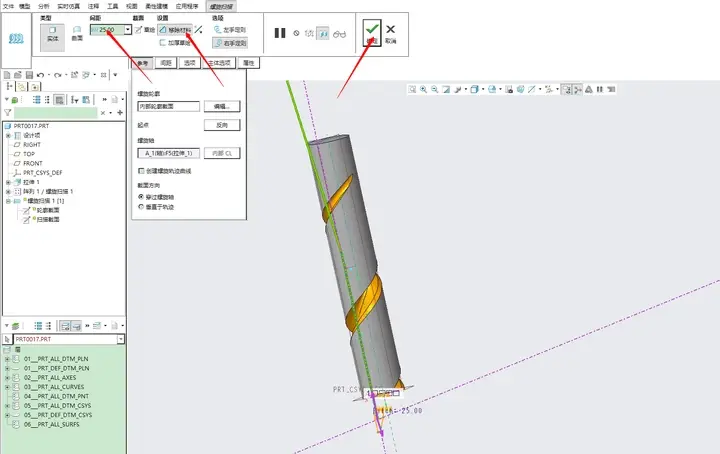Switch to the 间距 tab in the dashboard
This screenshot has width=720, height=454.
pos(166,63)
